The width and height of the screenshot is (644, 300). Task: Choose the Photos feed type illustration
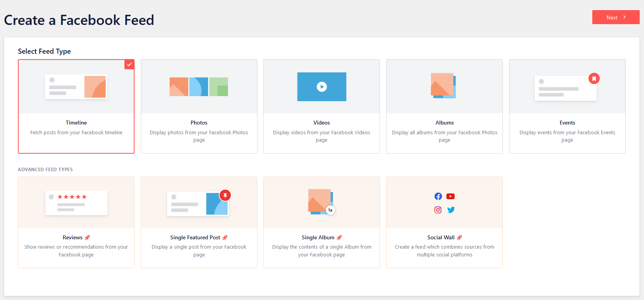tap(199, 86)
